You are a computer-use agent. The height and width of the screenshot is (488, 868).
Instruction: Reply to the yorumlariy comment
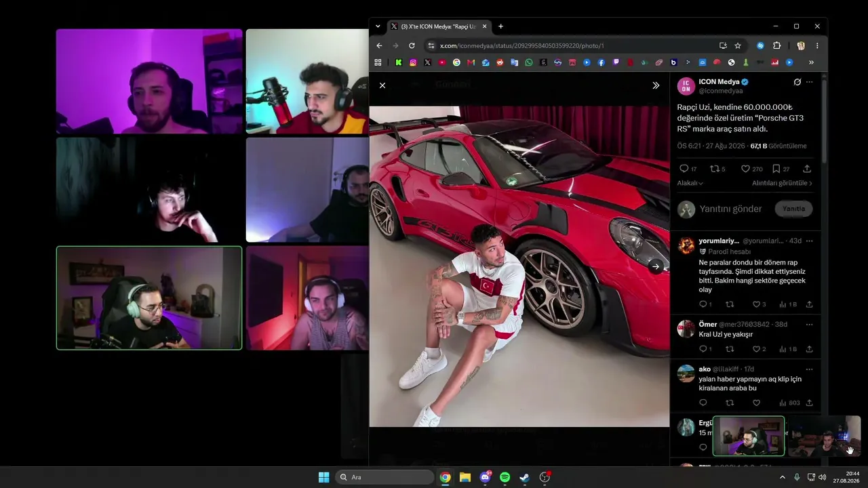coord(703,304)
